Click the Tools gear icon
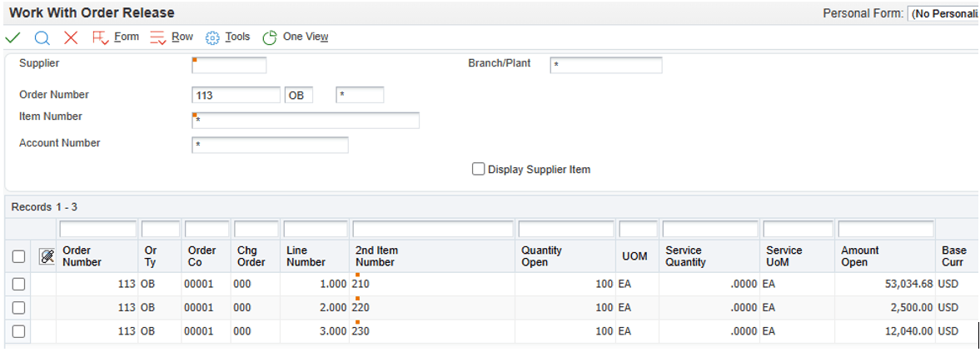The image size is (980, 357). click(212, 37)
